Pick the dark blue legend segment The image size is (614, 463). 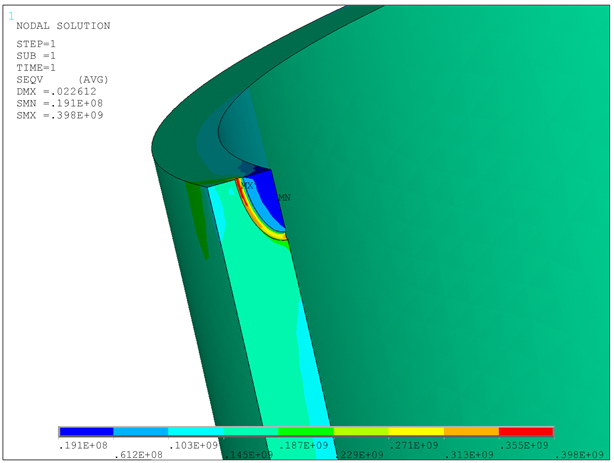(86, 432)
